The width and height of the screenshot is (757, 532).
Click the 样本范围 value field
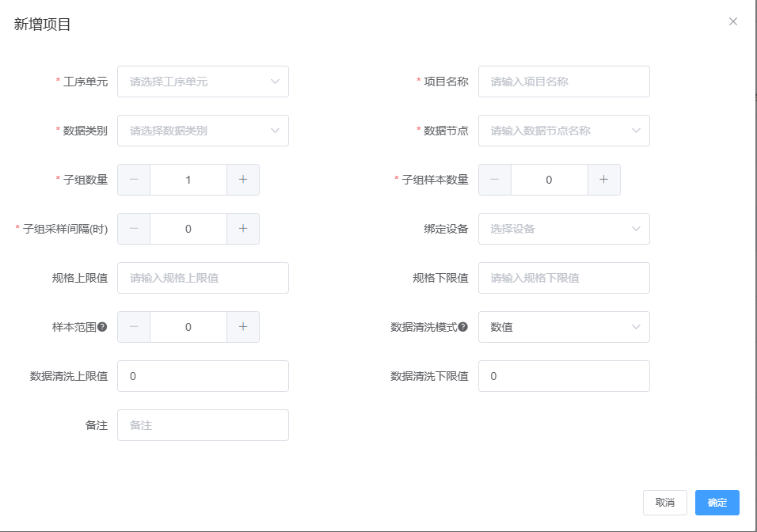tap(188, 327)
